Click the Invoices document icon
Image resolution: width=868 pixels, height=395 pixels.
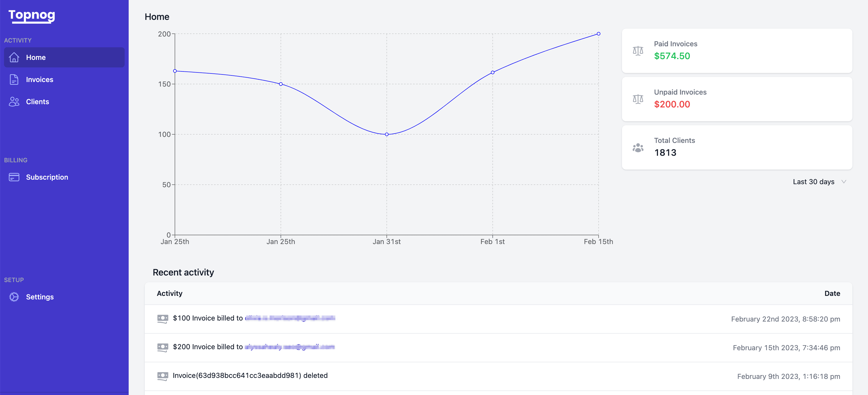(14, 80)
